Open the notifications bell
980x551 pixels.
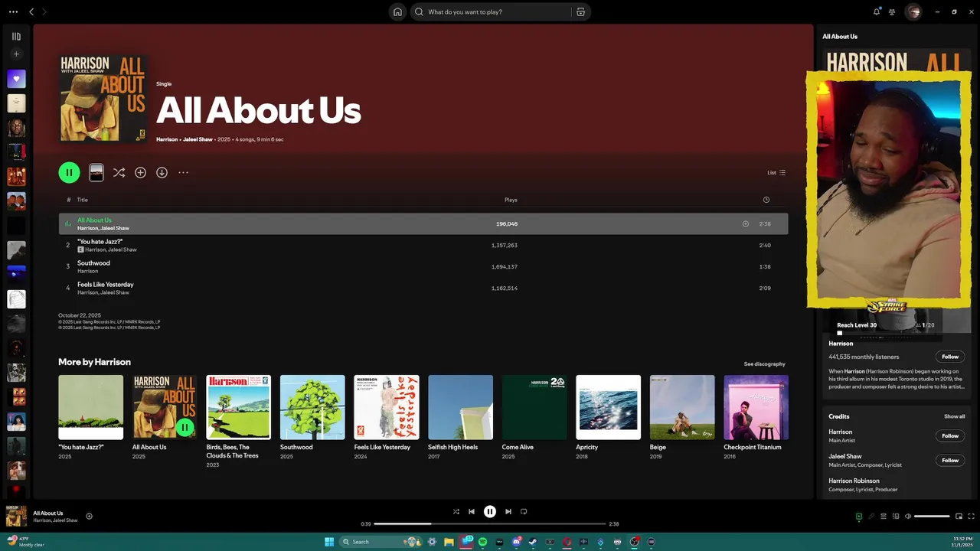point(877,11)
